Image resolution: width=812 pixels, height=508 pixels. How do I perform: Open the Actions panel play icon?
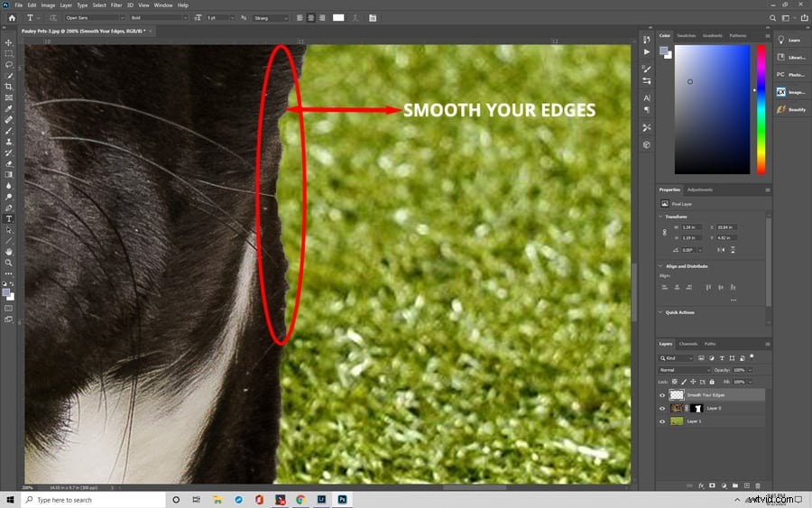tap(647, 52)
